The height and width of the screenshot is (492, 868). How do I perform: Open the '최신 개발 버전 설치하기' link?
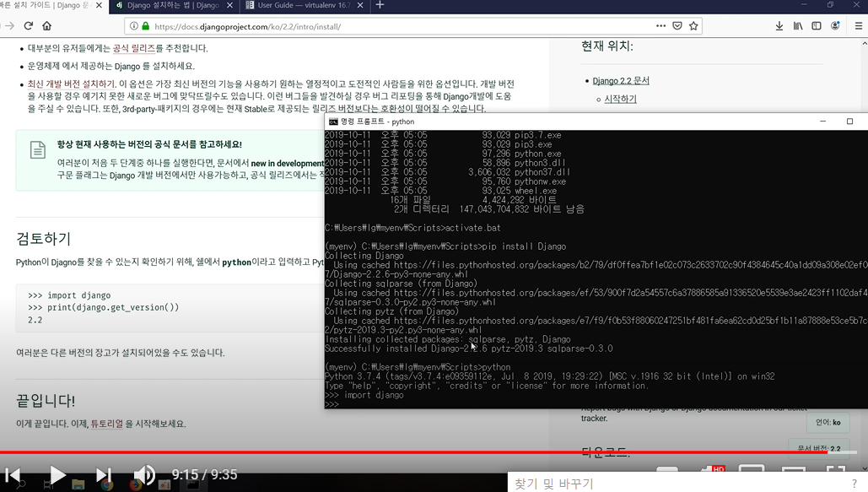point(72,84)
